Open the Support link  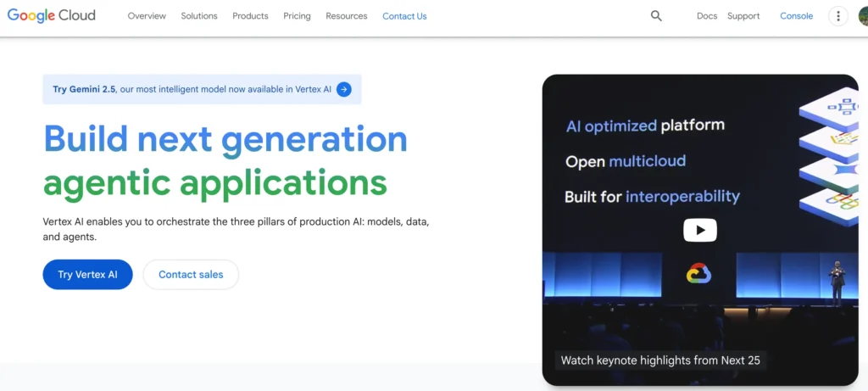point(743,16)
